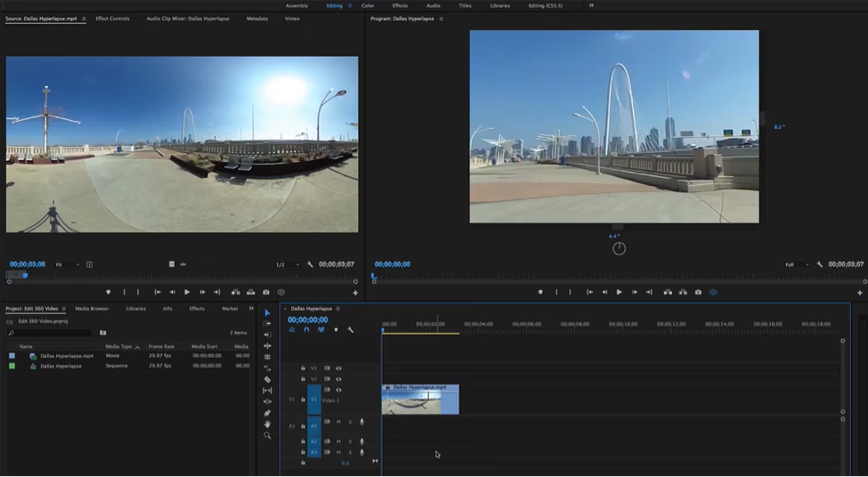
Task: Open the Effect Controls tab
Action: click(112, 19)
